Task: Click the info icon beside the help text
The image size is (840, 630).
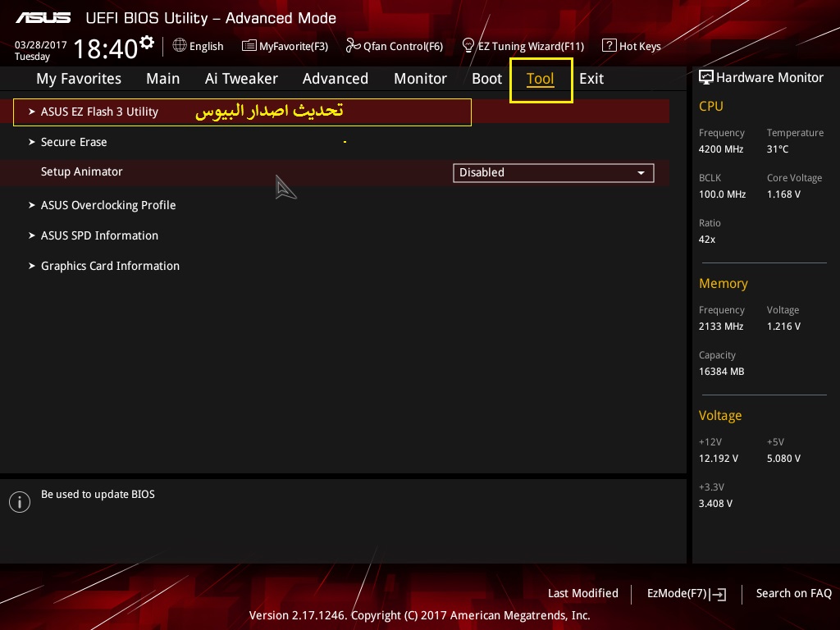Action: click(20, 502)
